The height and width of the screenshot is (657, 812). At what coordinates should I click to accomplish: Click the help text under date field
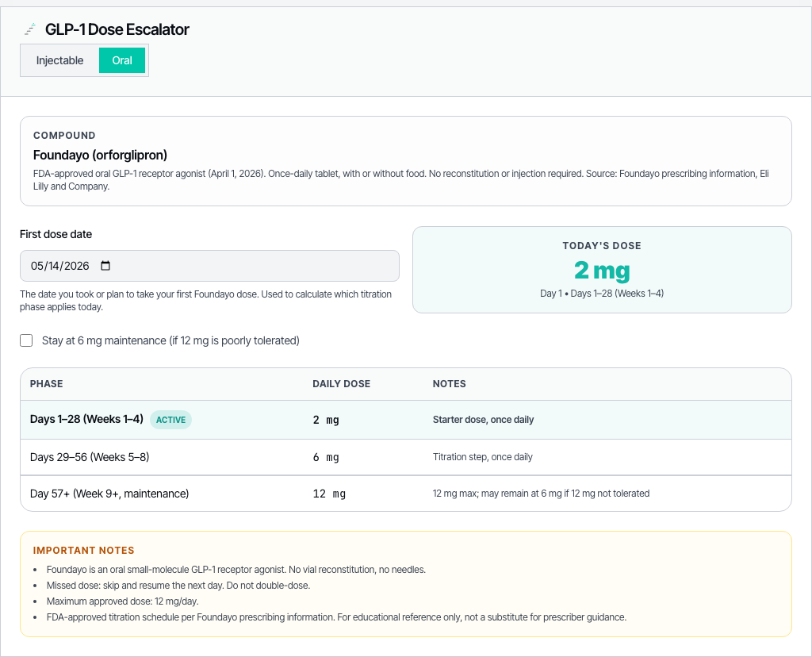(205, 301)
